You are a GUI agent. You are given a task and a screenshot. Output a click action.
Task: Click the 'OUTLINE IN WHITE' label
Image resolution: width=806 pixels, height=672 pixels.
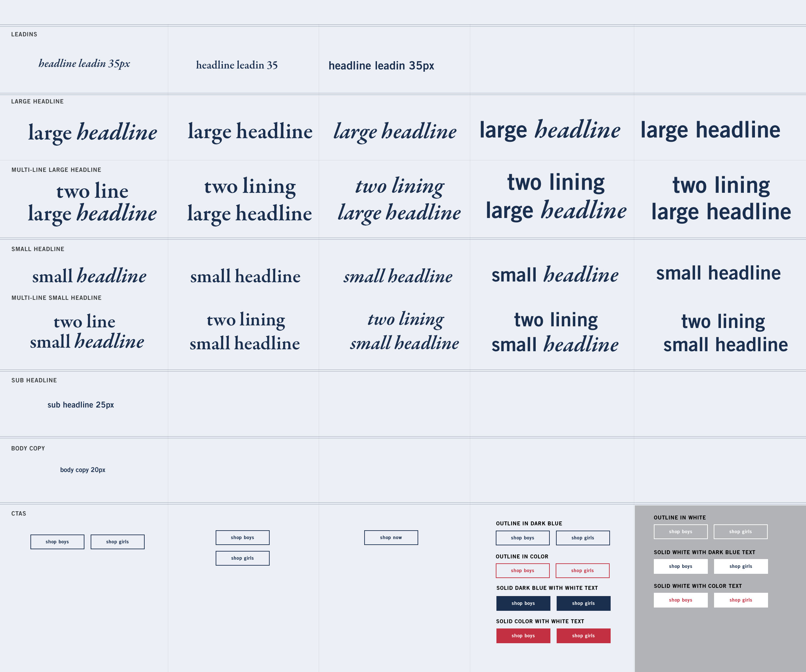click(x=680, y=518)
